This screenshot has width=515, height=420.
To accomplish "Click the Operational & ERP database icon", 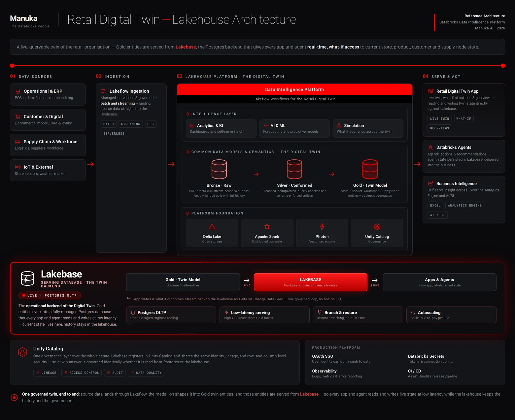I will tap(18, 91).
